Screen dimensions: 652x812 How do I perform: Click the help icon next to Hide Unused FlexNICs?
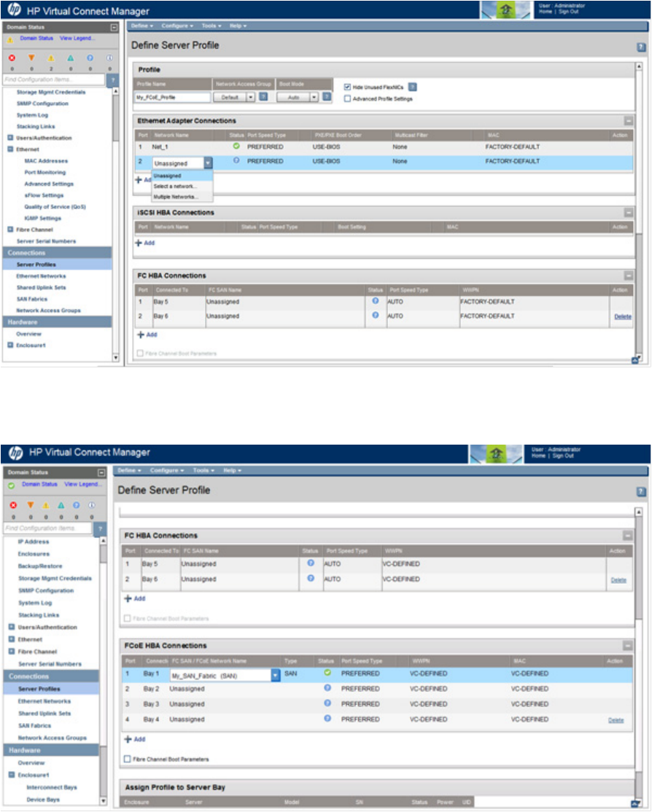[413, 87]
